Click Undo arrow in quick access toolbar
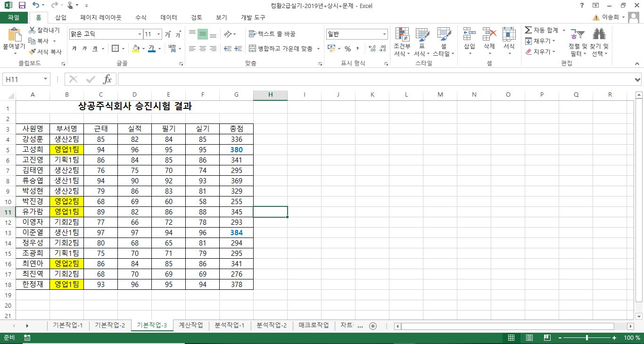644x344 pixels. coord(36,6)
